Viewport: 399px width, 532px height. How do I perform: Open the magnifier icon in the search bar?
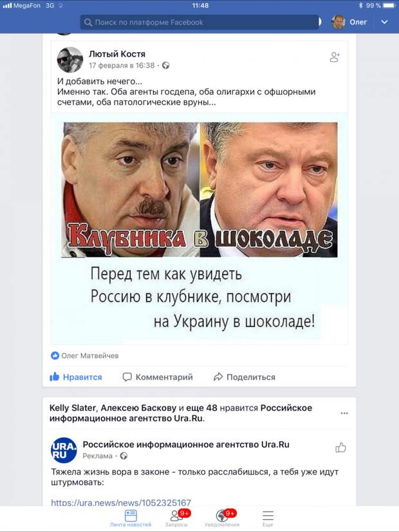click(x=88, y=23)
